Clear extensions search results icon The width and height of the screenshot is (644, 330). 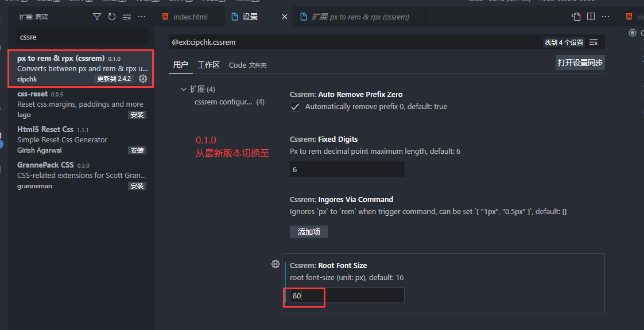[x=127, y=17]
